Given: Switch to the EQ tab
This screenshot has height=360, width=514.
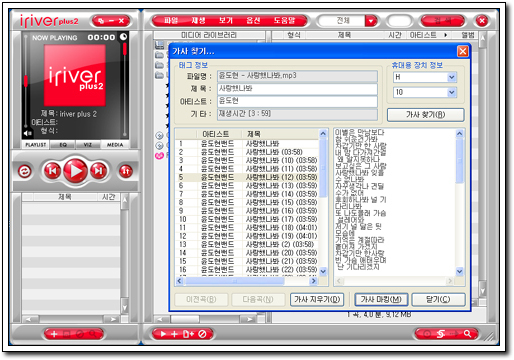Looking at the screenshot, I should 63,145.
